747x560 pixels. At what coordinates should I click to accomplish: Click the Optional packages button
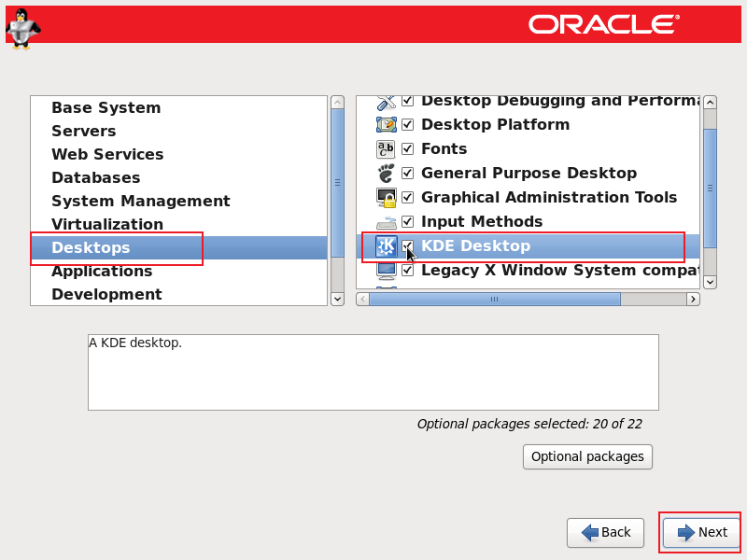tap(587, 457)
